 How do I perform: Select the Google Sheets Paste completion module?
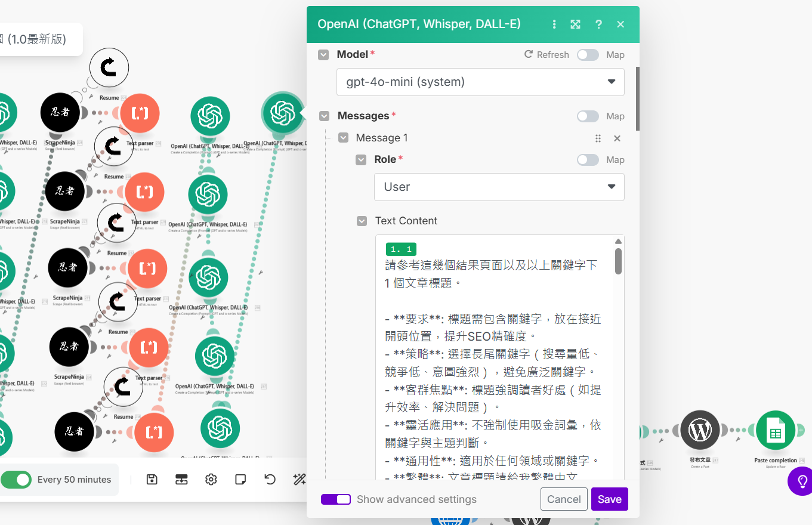775,430
